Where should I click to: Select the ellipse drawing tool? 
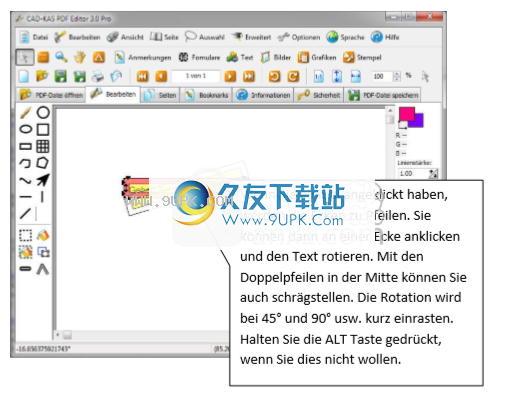[x=25, y=129]
